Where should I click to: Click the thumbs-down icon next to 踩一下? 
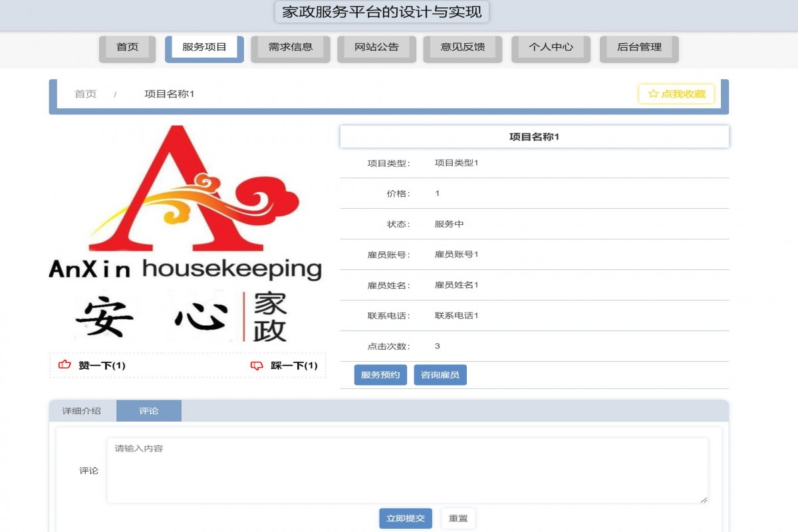pos(256,364)
